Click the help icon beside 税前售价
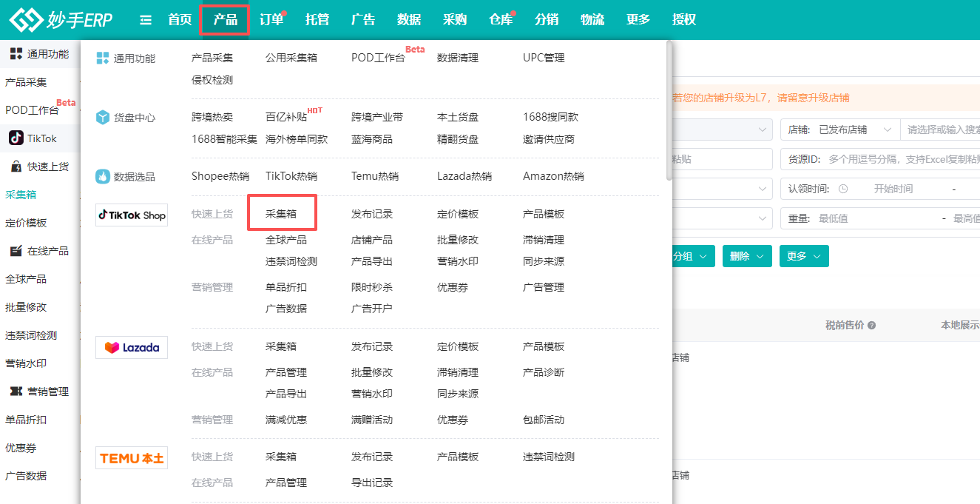Image resolution: width=980 pixels, height=504 pixels. [871, 326]
